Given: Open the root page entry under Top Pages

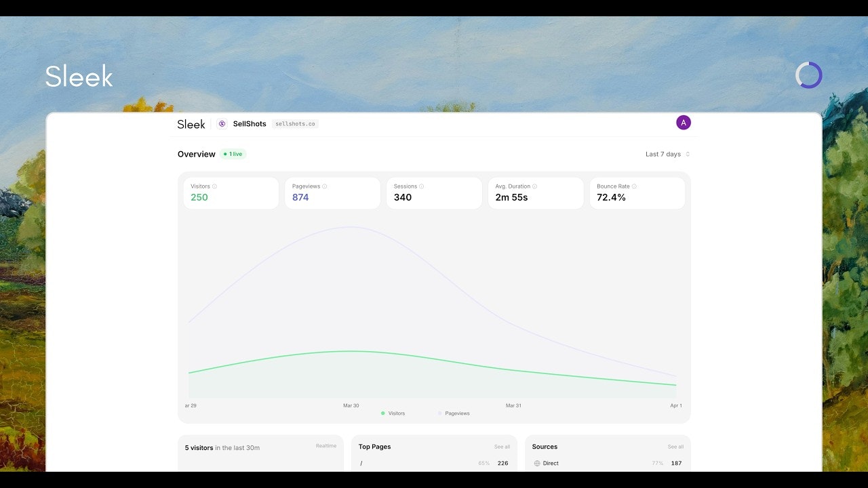Looking at the screenshot, I should [361, 463].
